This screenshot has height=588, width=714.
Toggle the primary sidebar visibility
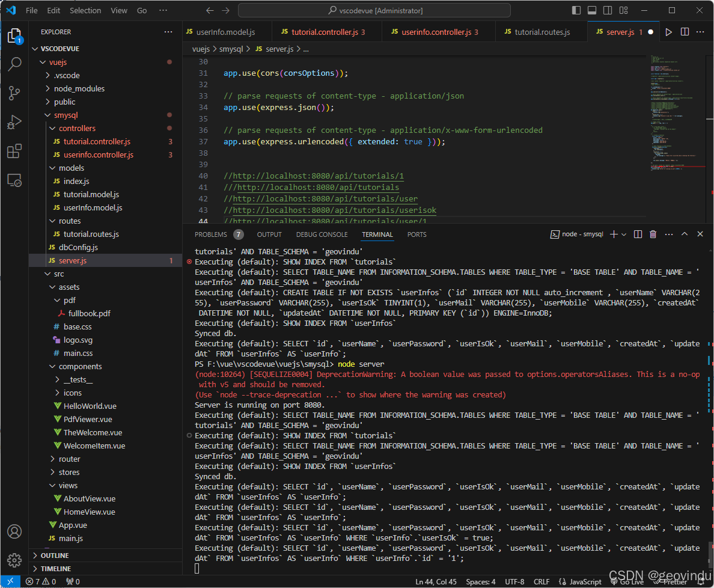(576, 10)
